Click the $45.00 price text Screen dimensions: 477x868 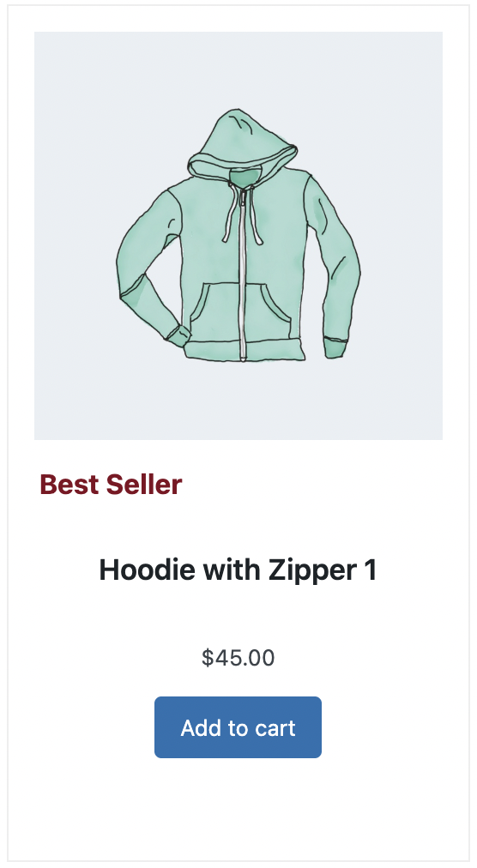[238, 658]
